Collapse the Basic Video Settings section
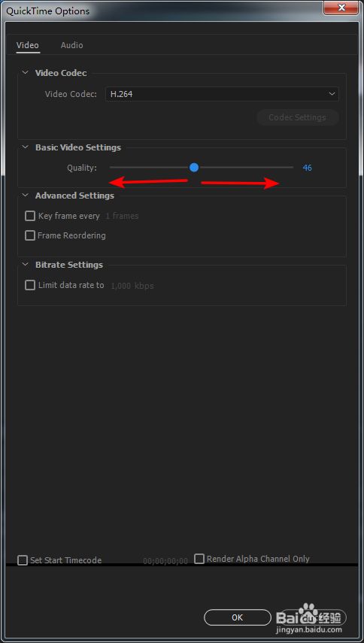Viewport: 364px width, 643px height. point(26,147)
